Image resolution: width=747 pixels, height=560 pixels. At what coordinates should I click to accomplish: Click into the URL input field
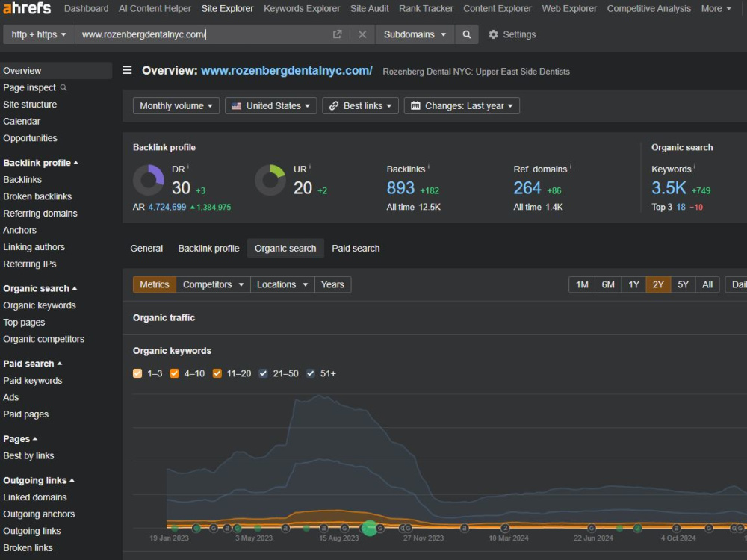click(205, 34)
